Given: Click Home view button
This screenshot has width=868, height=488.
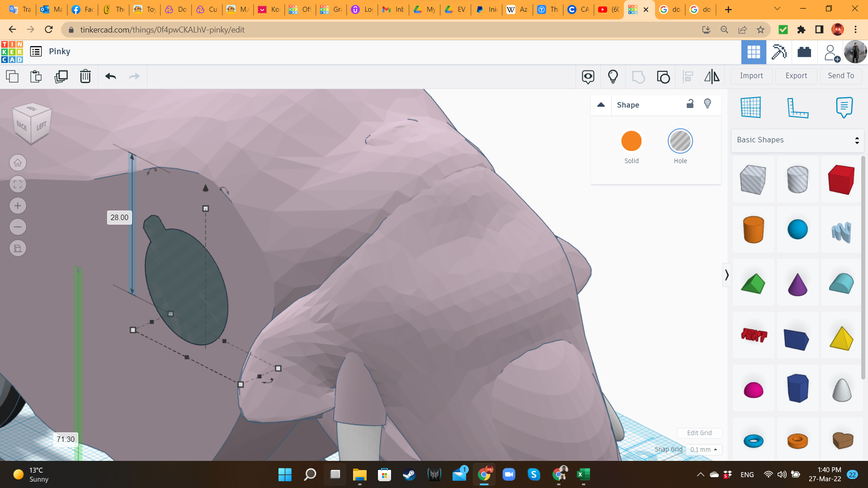Looking at the screenshot, I should (18, 163).
